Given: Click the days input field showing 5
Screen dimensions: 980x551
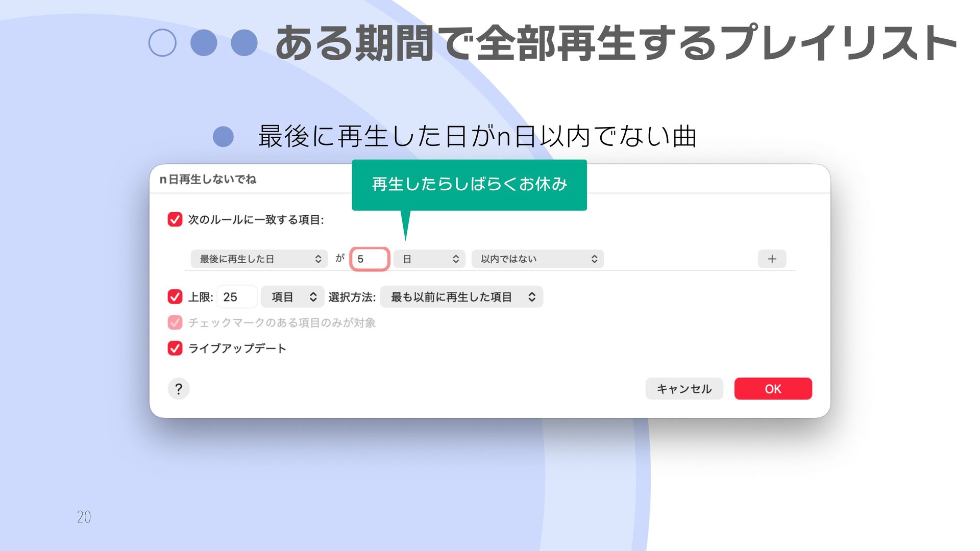Looking at the screenshot, I should [370, 259].
